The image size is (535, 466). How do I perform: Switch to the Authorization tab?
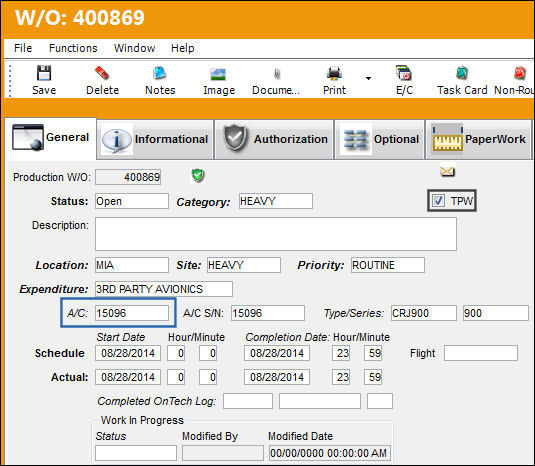click(x=274, y=139)
